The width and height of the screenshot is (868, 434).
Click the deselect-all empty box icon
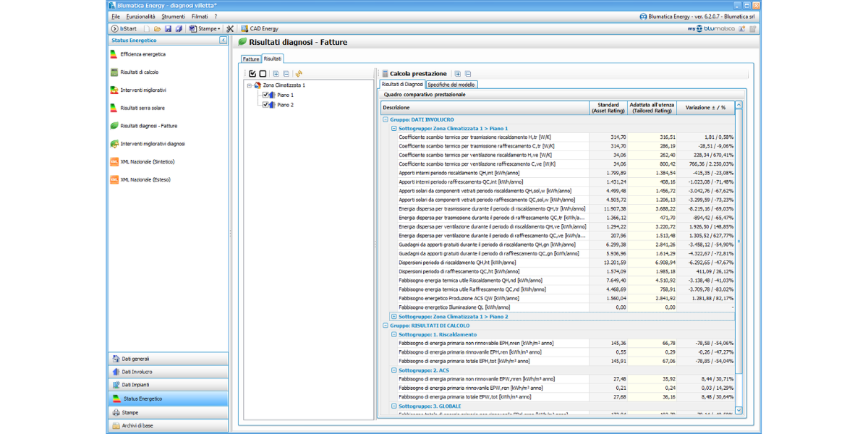click(263, 74)
